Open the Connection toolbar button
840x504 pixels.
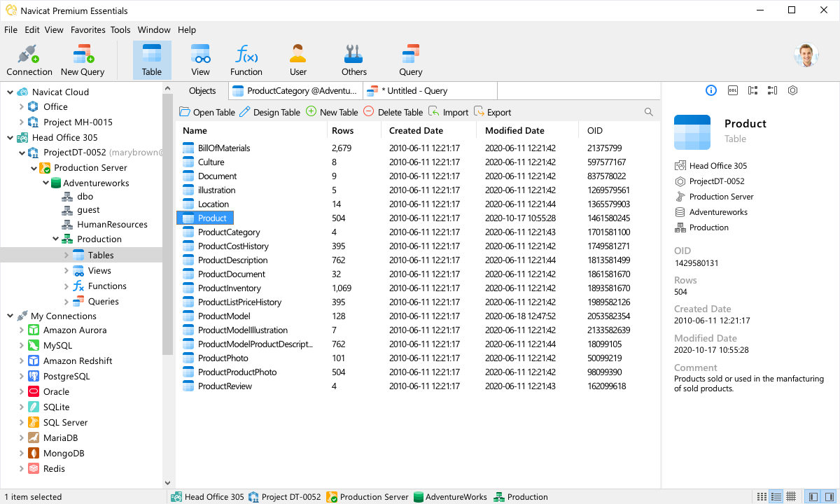tap(29, 60)
